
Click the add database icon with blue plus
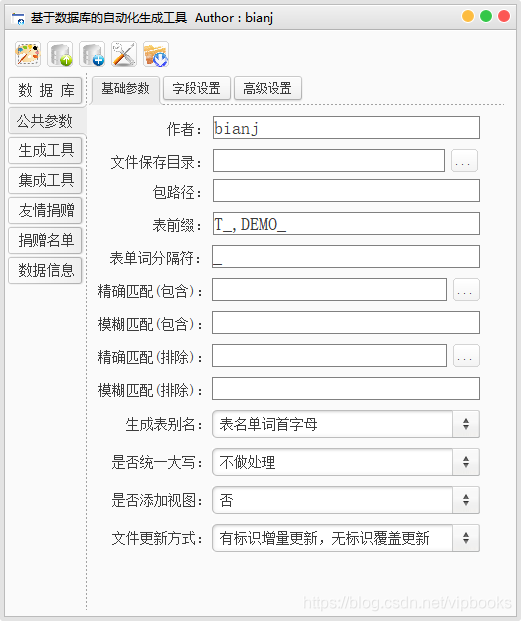click(92, 54)
